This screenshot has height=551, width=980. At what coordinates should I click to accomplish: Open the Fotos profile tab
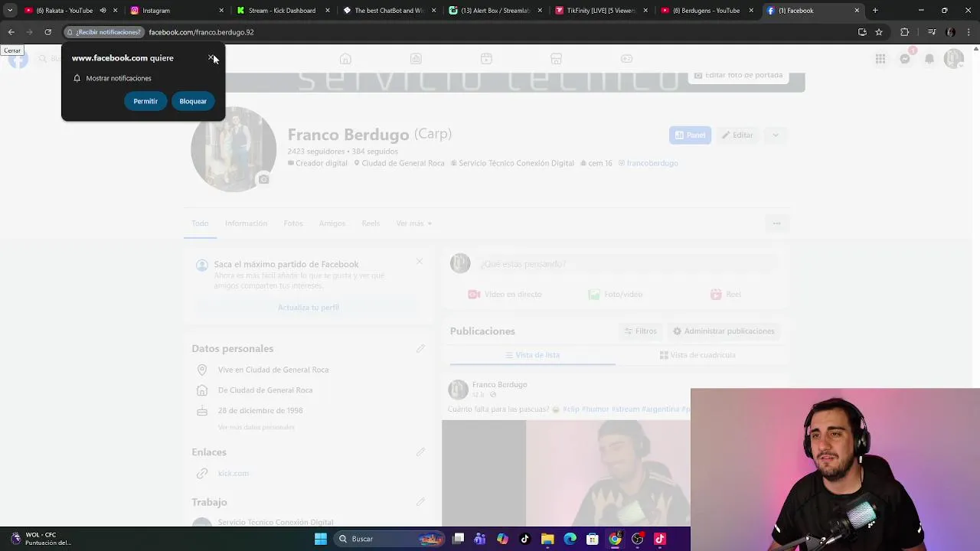coord(293,223)
